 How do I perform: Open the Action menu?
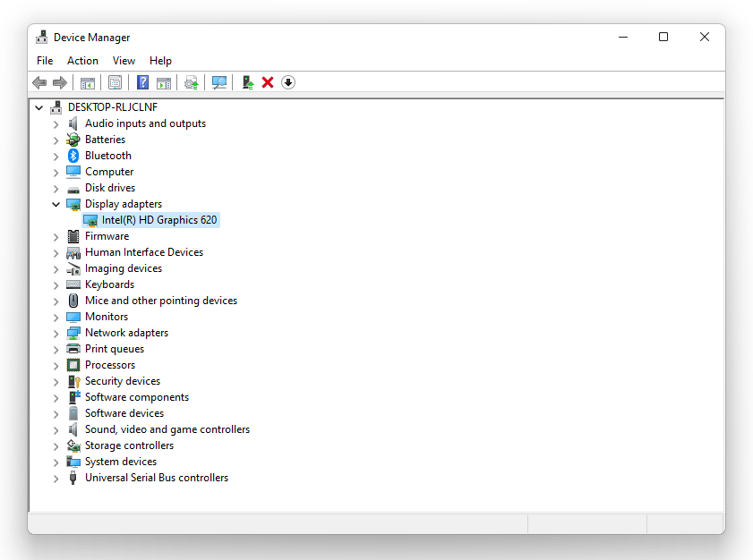coord(82,60)
